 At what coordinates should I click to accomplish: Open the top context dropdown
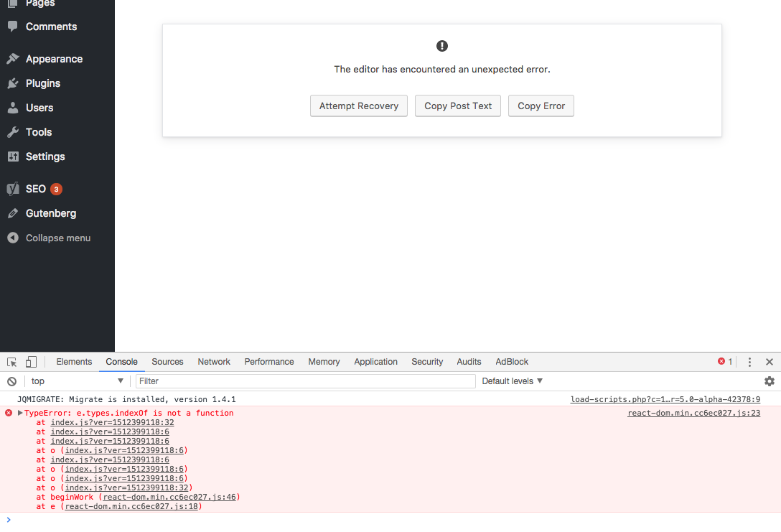pyautogui.click(x=77, y=381)
